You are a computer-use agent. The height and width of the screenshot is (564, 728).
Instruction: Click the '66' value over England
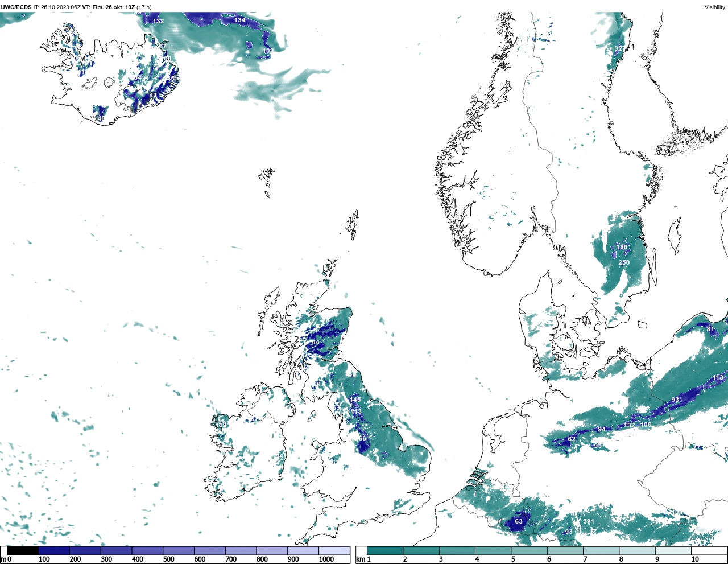tap(362, 438)
